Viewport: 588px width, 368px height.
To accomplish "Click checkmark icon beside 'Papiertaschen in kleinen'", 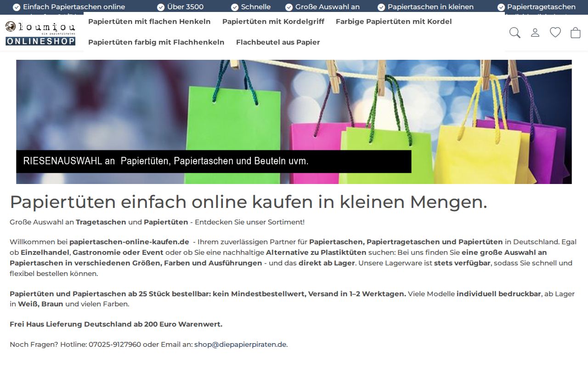I will coord(381,7).
